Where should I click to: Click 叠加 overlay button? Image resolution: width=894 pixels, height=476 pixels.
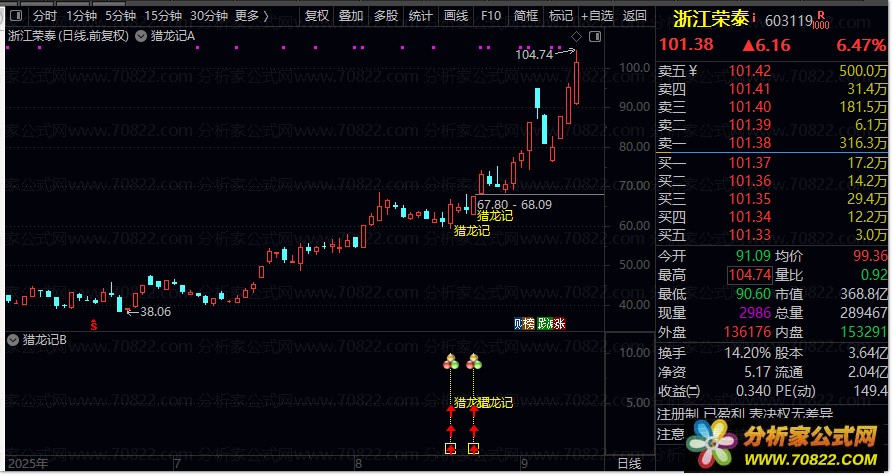351,15
